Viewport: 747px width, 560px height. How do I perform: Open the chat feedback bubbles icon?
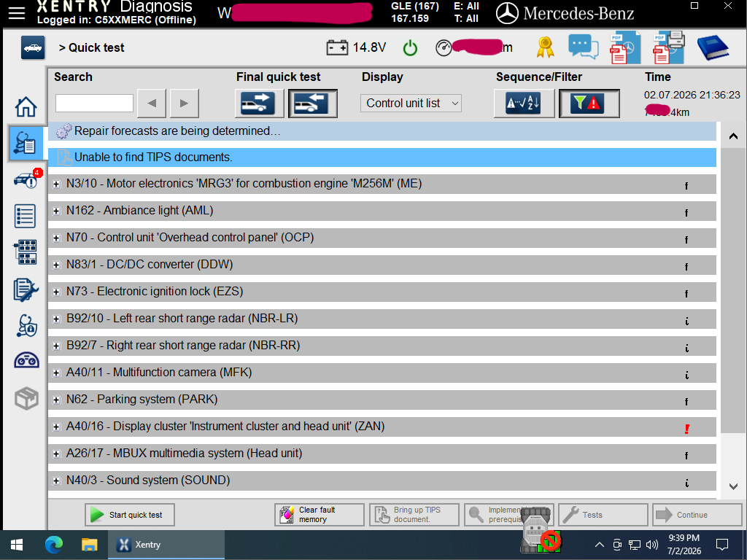point(583,47)
